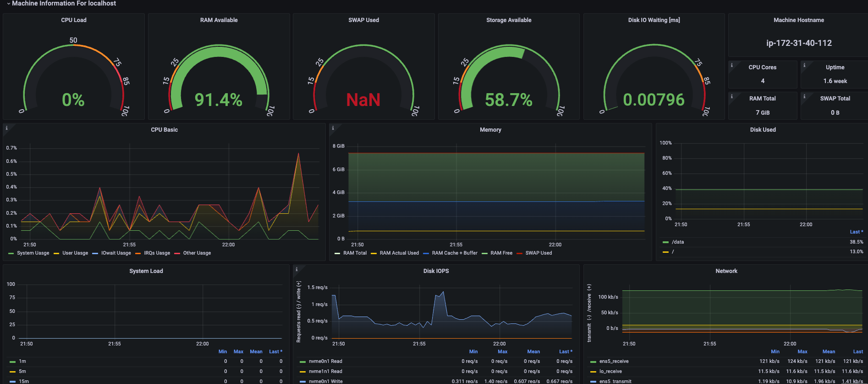Sort Disk IOPS legend by Max column
Screen dimensions: 868x384
503,351
